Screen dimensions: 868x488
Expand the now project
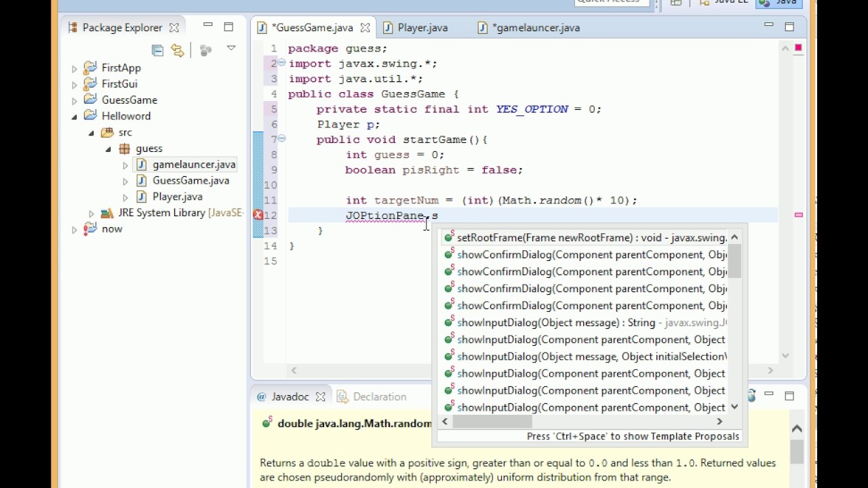coord(75,230)
